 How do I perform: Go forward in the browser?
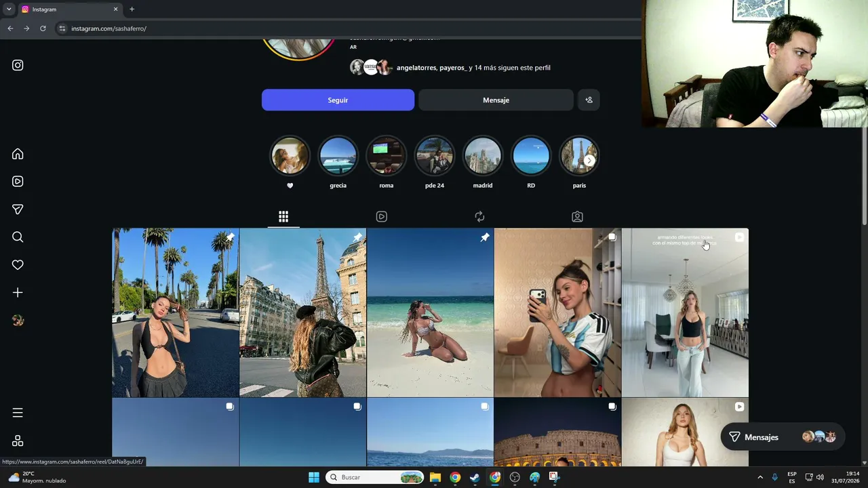(x=26, y=28)
